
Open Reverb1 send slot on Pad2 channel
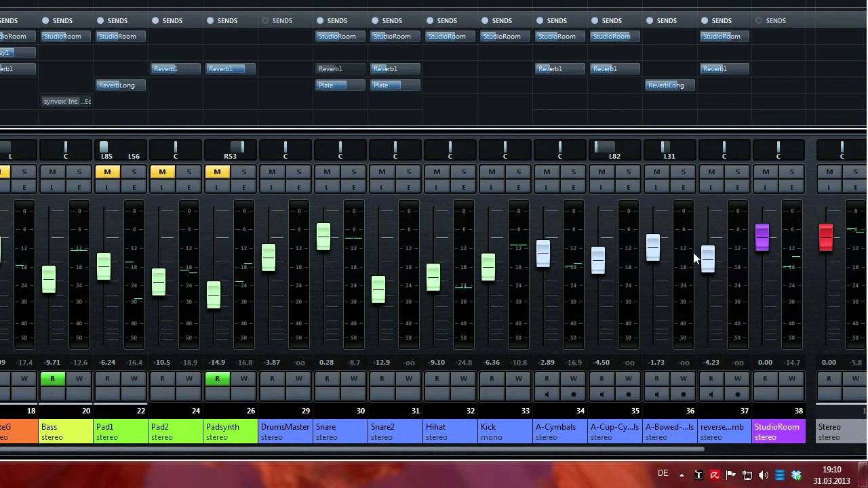pos(176,68)
